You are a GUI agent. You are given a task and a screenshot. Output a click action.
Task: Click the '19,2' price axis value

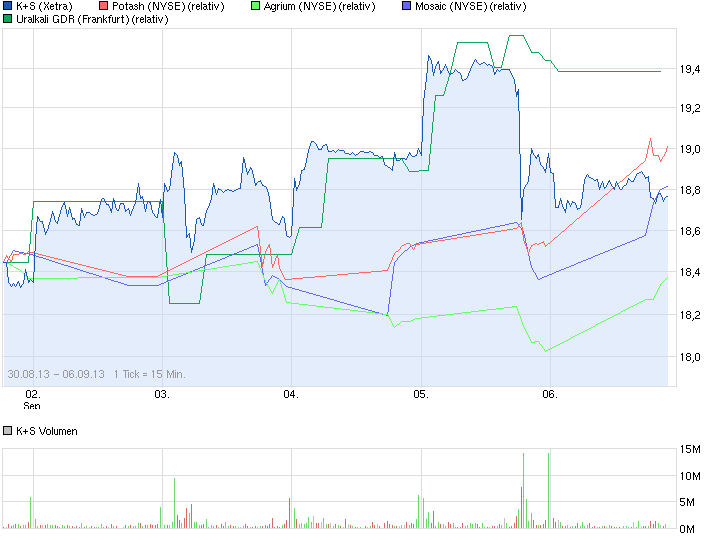(690, 108)
